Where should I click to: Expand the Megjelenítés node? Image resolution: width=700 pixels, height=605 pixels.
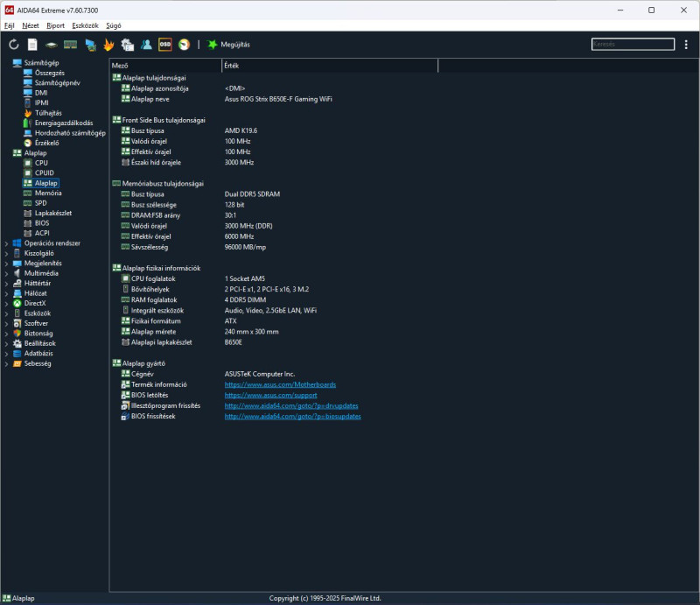(x=6, y=264)
